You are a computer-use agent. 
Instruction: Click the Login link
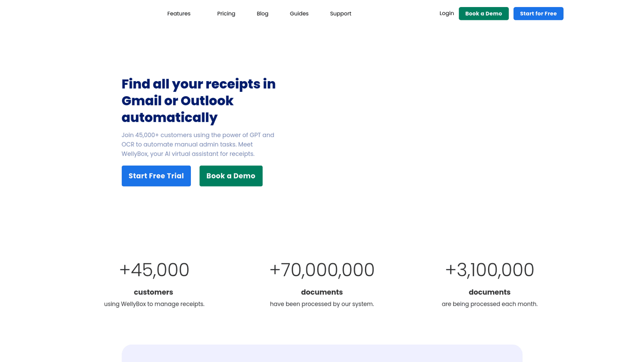(446, 13)
